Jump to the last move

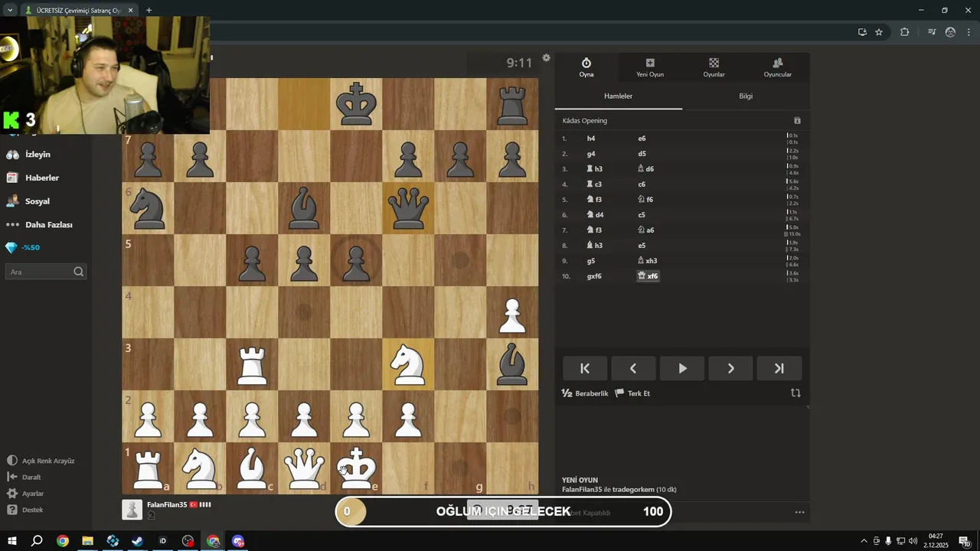coord(779,368)
